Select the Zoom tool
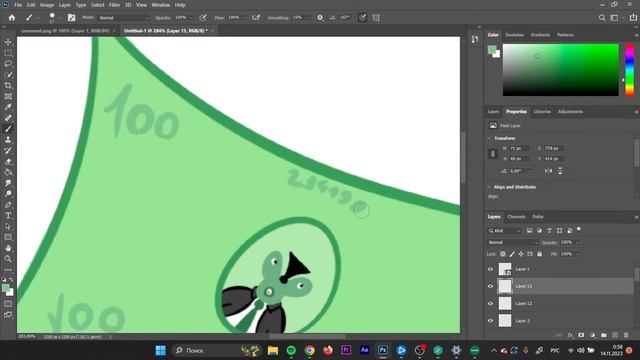Viewport: 640px width, 360px height. tap(8, 259)
